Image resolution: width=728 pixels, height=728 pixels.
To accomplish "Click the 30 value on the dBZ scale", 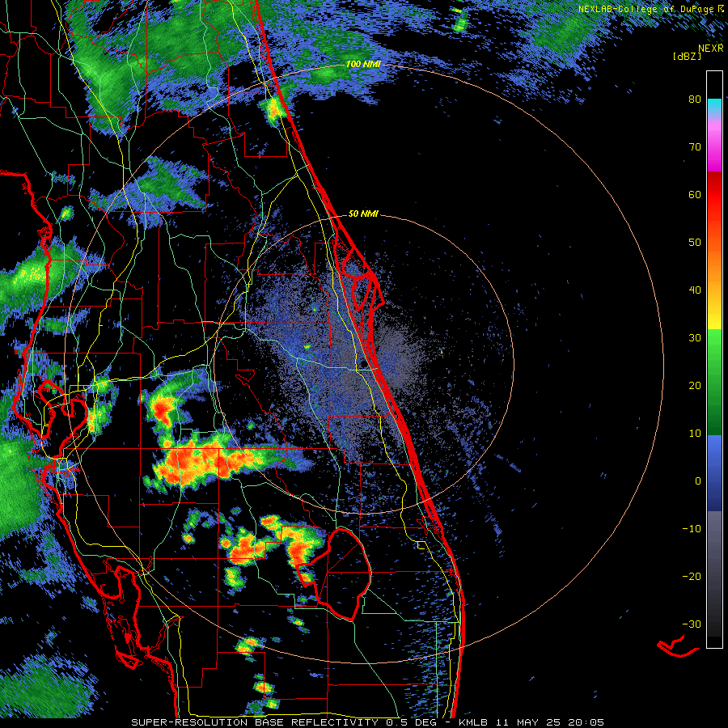I will [695, 338].
